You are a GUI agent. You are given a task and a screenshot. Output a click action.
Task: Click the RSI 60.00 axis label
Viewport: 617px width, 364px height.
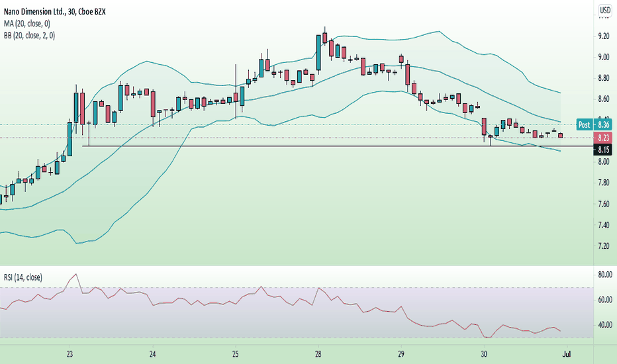pyautogui.click(x=605, y=299)
